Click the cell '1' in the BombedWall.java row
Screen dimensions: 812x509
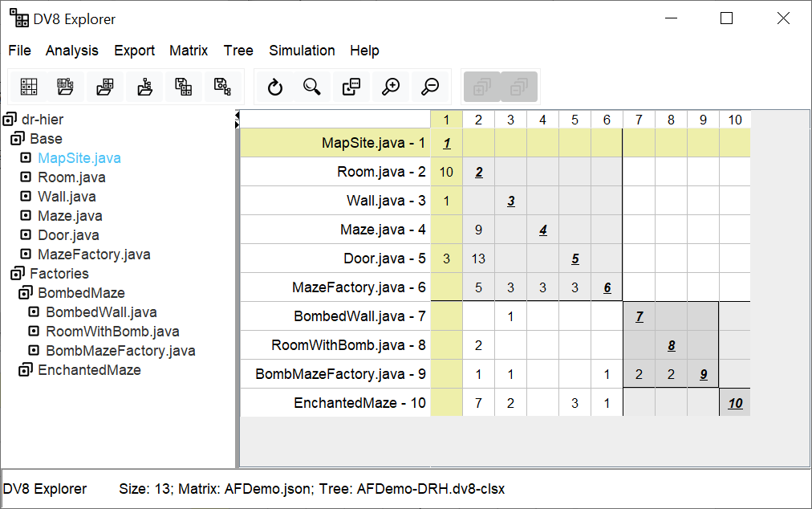(510, 316)
